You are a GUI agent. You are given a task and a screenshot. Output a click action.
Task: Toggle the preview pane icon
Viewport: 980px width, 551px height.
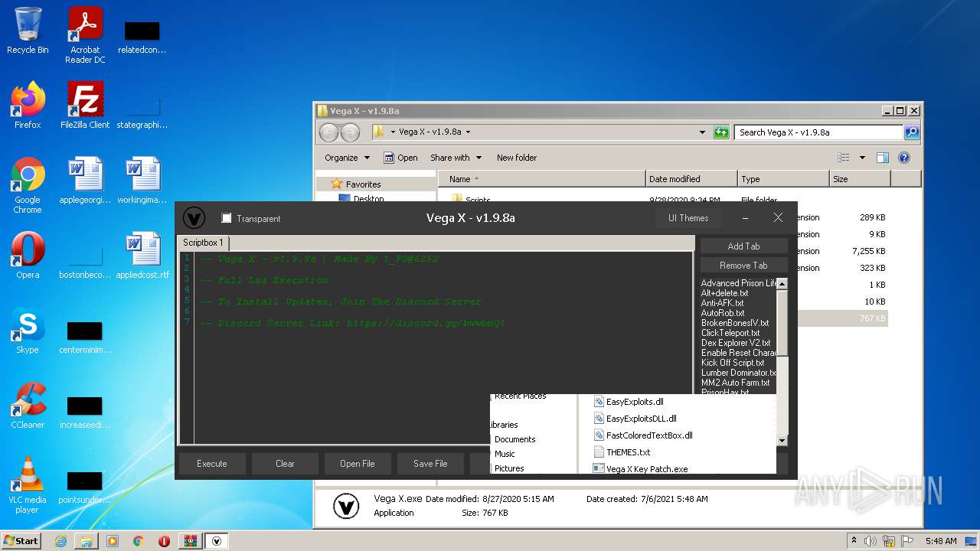click(883, 158)
